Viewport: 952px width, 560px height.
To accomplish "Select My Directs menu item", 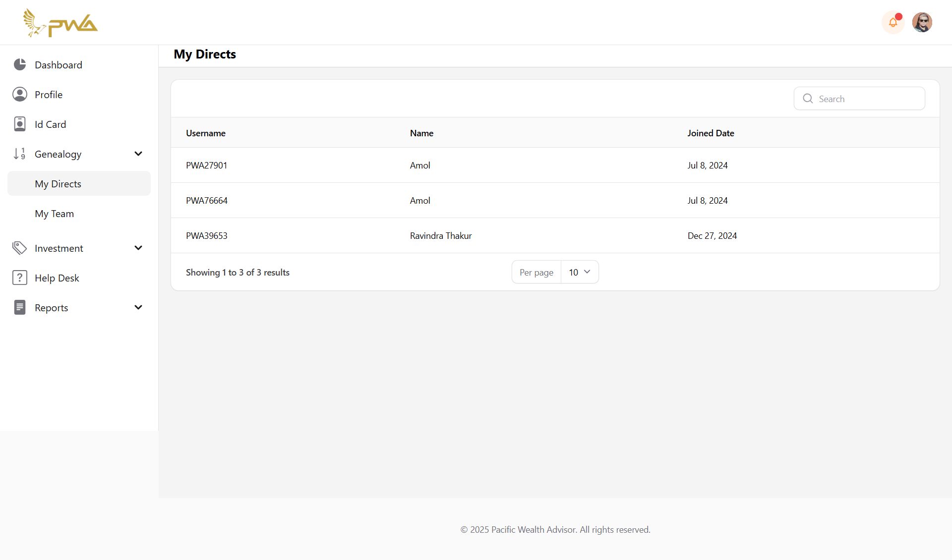I will (x=58, y=184).
